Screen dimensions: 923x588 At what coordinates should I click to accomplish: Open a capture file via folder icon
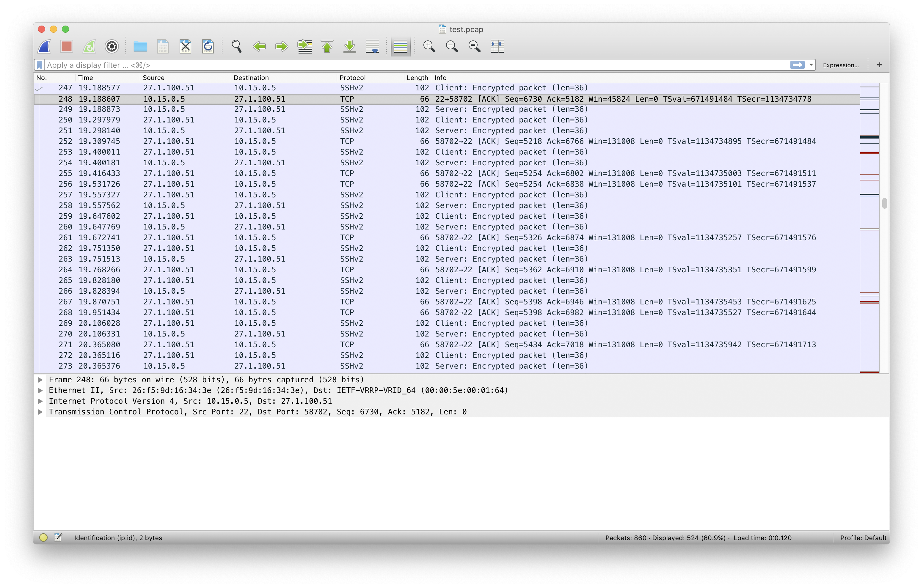140,47
